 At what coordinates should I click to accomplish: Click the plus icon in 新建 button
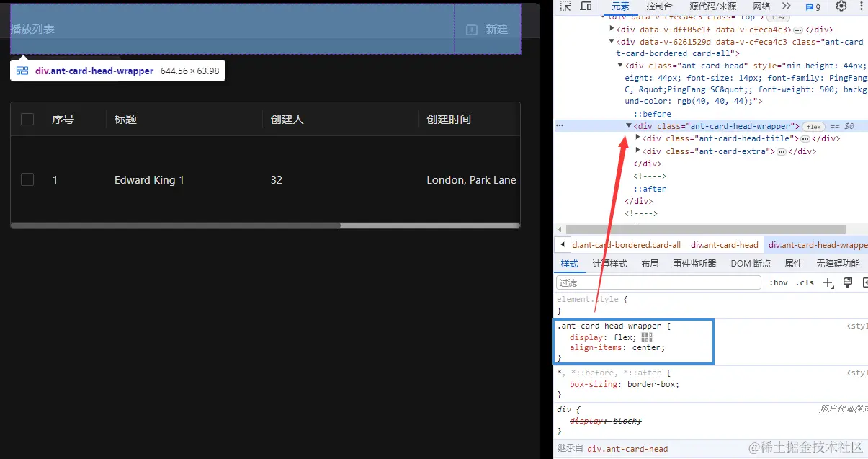coord(472,30)
